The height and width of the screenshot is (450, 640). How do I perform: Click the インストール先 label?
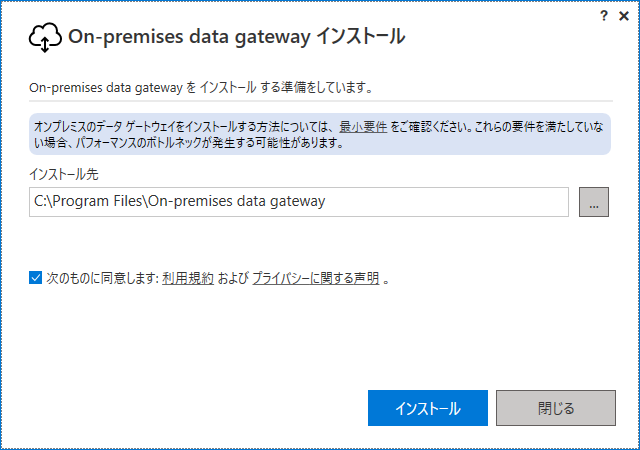pyautogui.click(x=64, y=174)
